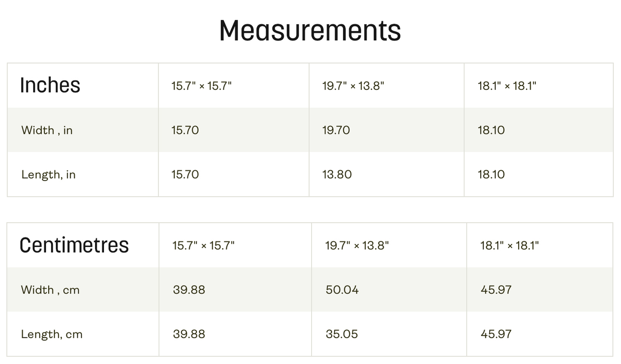Click 15.7" × 15.7" column in Inches table
The image size is (621, 364).
(x=201, y=86)
